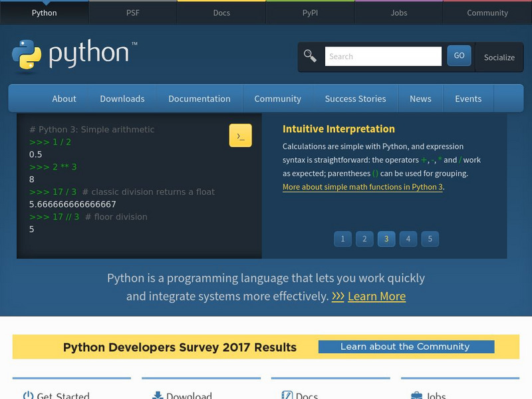The height and width of the screenshot is (399, 532).
Task: Click the Docs notepad icon
Action: [287, 396]
